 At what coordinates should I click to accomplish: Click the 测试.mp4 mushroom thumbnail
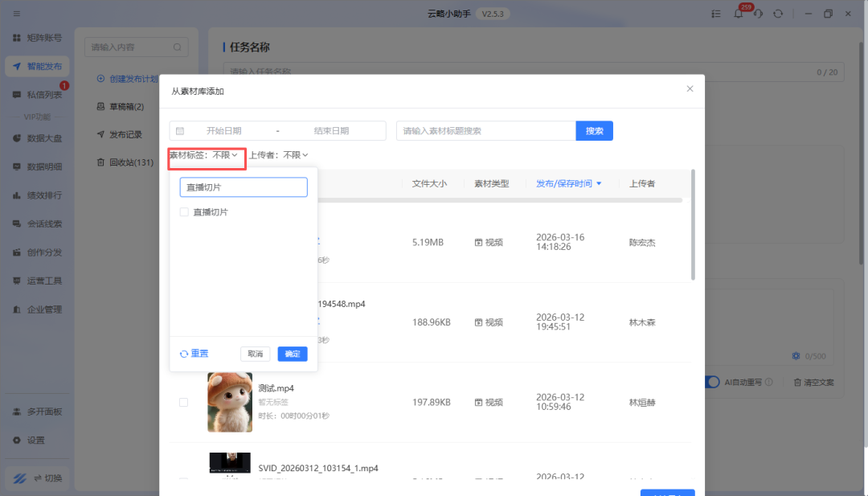(230, 402)
